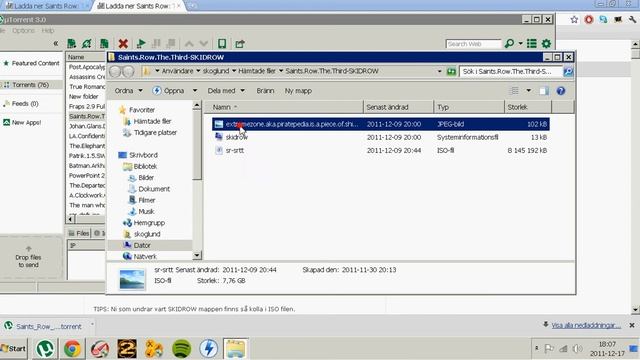Click Explorer Back navigation button
This screenshot has height=360, width=640.
(x=115, y=71)
